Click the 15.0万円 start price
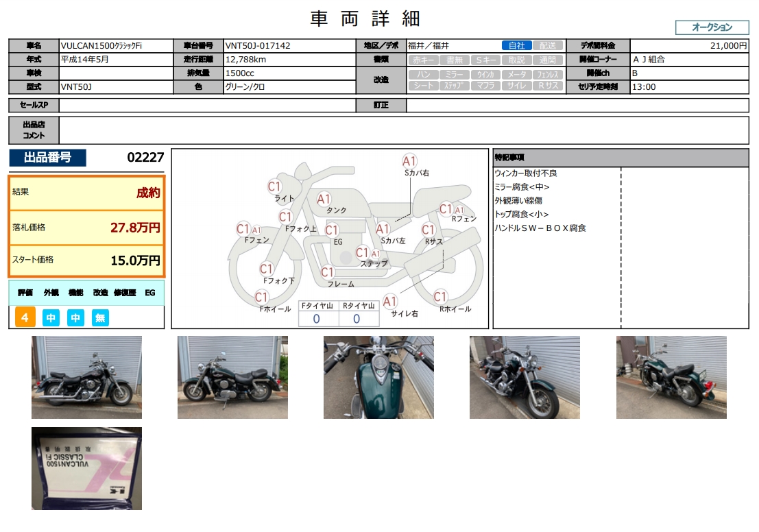Viewport: 759px width, 532px height. [x=136, y=261]
